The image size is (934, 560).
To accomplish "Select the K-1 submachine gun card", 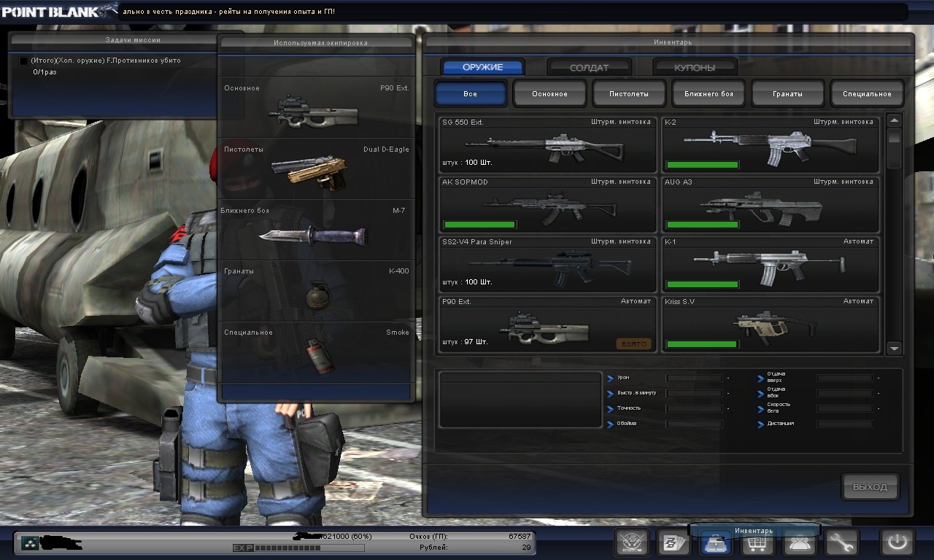I will click(x=770, y=264).
